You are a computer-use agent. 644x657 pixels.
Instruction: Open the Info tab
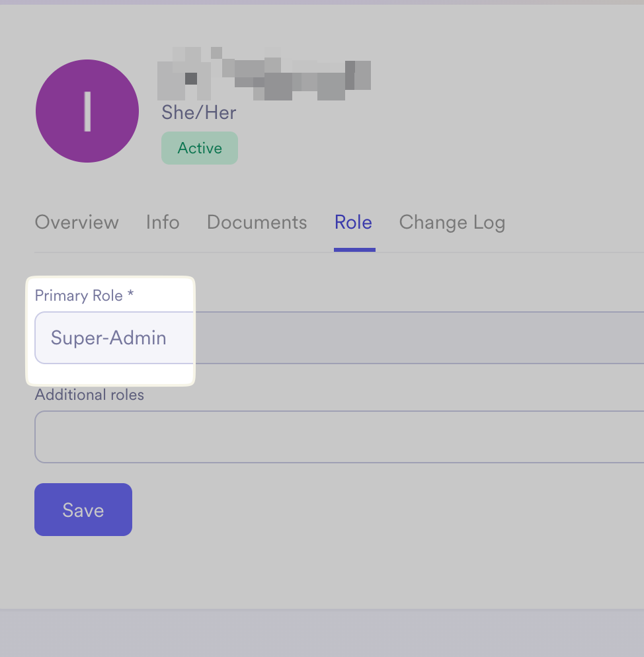pyautogui.click(x=163, y=222)
